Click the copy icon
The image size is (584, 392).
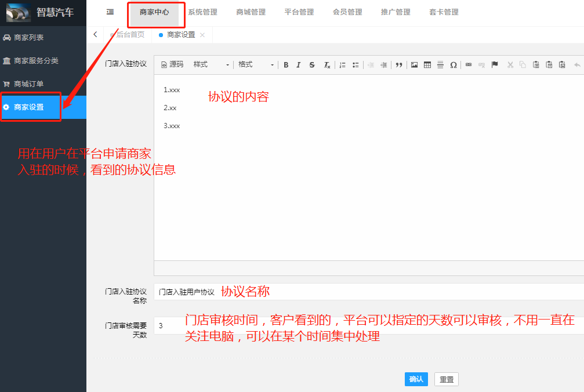coord(523,65)
